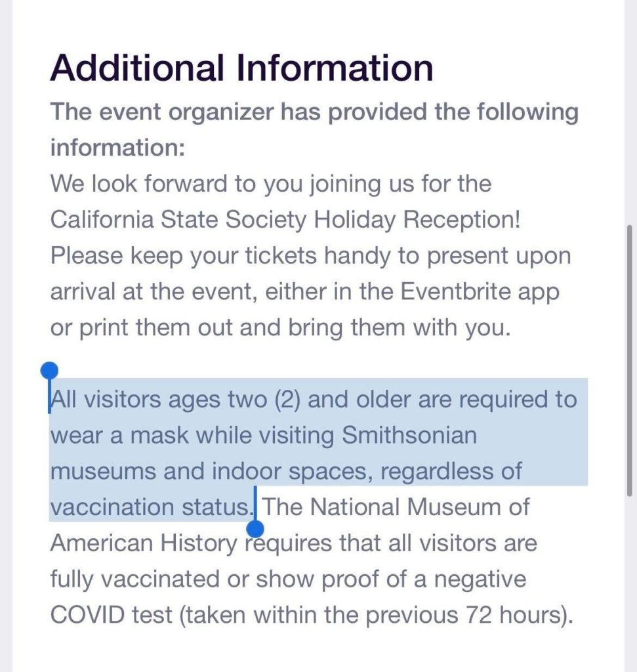
Task: Click the bold word "information:"
Action: (118, 148)
